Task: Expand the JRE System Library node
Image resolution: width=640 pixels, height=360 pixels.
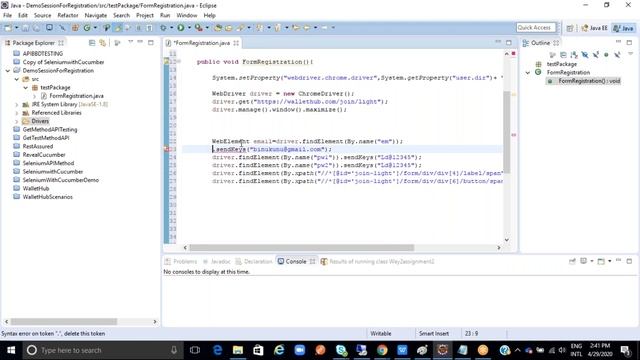Action: 17,104
